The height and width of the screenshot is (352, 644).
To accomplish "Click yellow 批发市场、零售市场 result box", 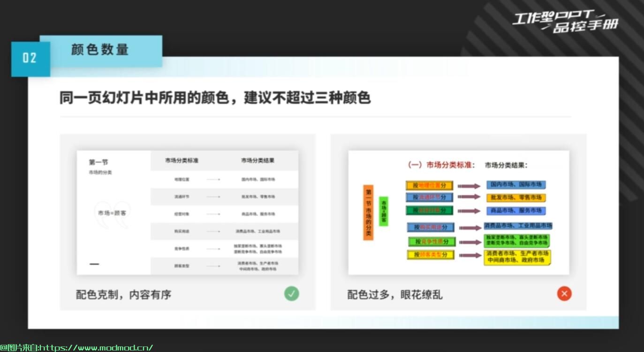I will click(x=516, y=198).
